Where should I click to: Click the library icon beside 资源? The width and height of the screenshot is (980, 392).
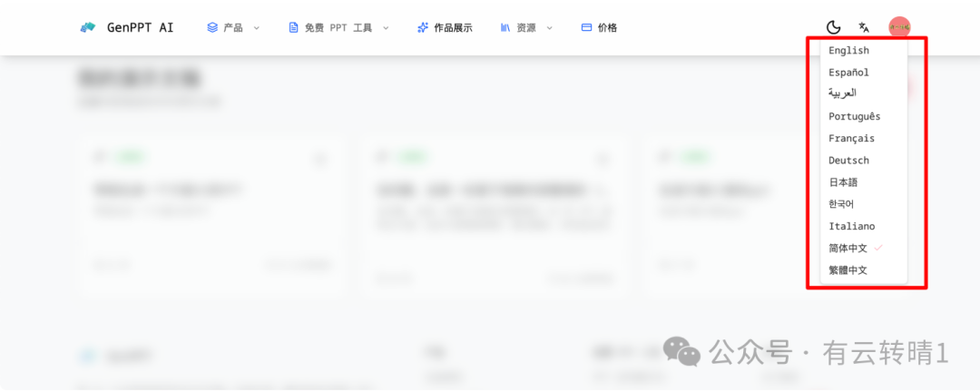tap(505, 27)
